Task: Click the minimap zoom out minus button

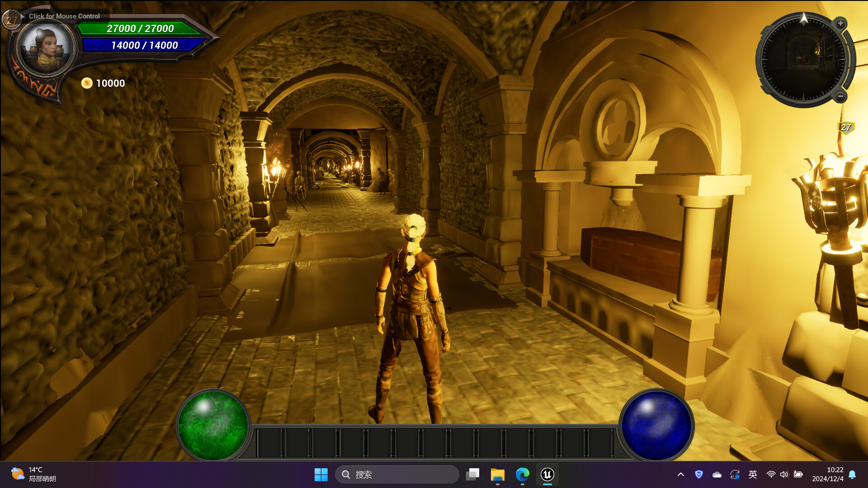Action: click(840, 96)
